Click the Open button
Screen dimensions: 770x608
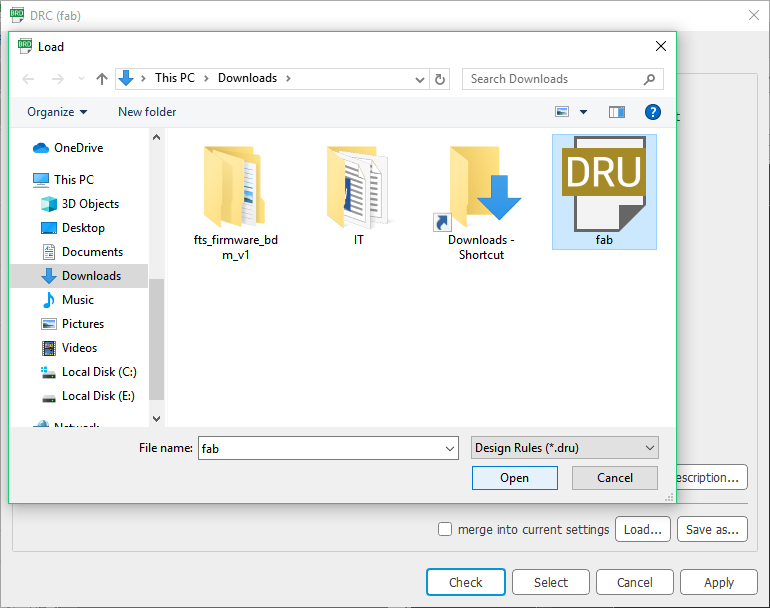[515, 478]
